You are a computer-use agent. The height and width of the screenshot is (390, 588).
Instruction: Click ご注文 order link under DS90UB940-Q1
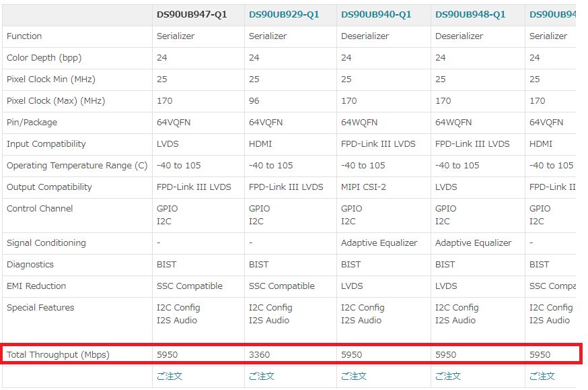(354, 376)
